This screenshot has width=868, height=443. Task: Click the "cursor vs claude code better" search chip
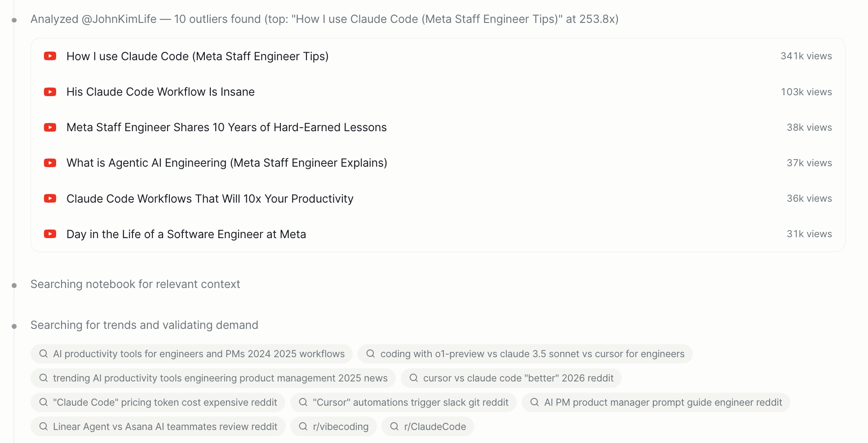511,378
